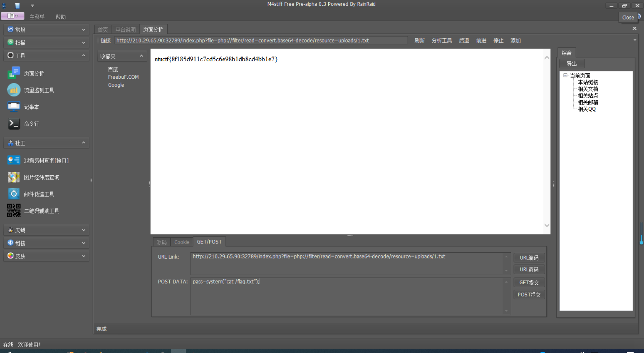Click the 天蝎 section scorpion icon
The height and width of the screenshot is (353, 644).
[10, 230]
